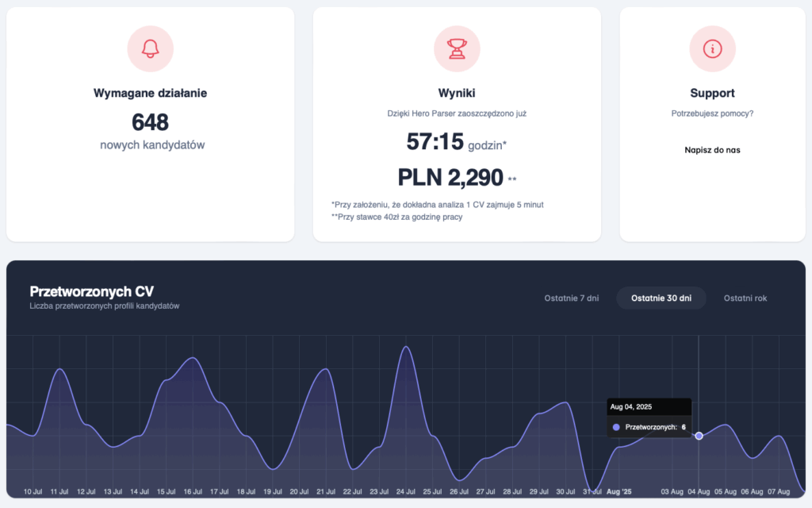
Task: Select the Ostatnie 30 dni tab
Action: click(x=661, y=298)
